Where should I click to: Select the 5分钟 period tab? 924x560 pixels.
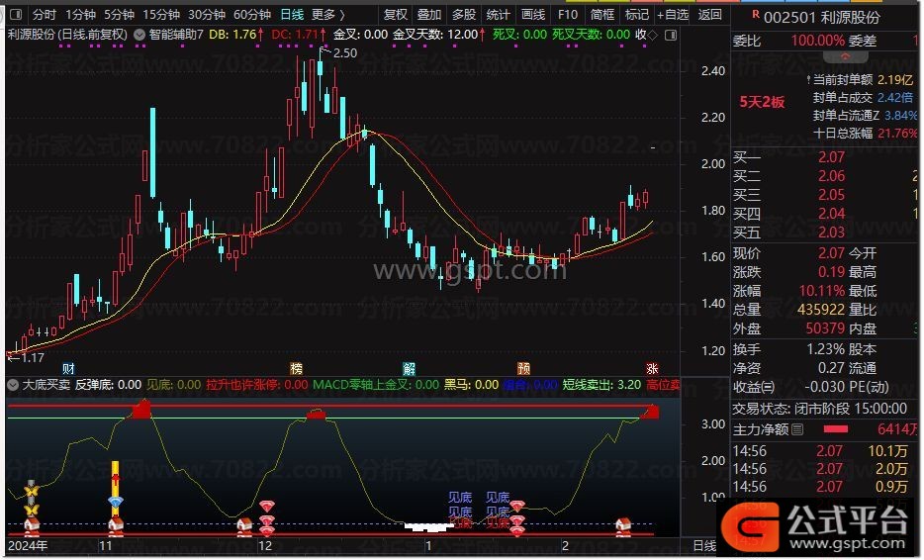tap(119, 14)
